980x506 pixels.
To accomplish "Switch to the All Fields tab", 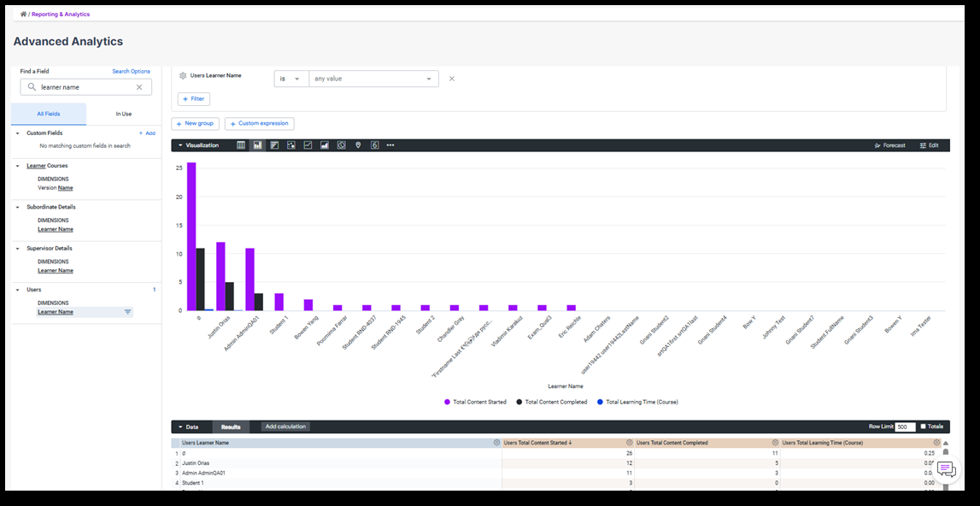I will tap(49, 114).
